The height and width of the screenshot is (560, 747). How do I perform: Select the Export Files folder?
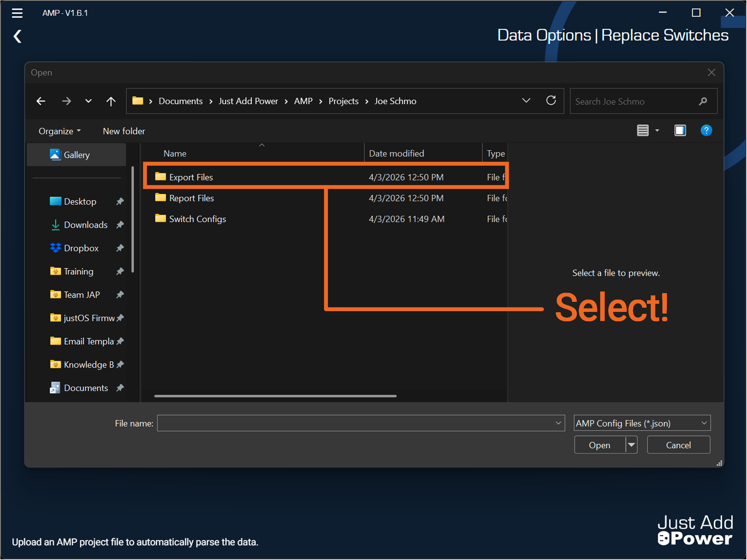click(191, 177)
